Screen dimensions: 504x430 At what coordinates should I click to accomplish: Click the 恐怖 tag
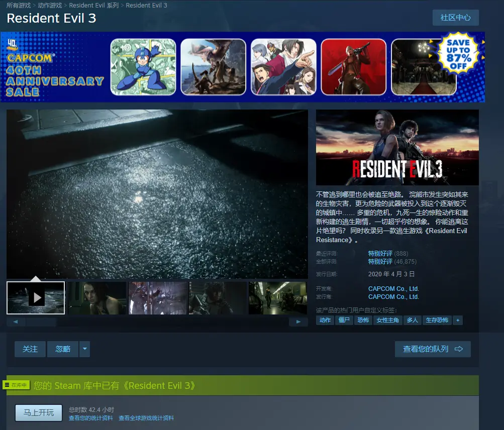click(x=363, y=320)
